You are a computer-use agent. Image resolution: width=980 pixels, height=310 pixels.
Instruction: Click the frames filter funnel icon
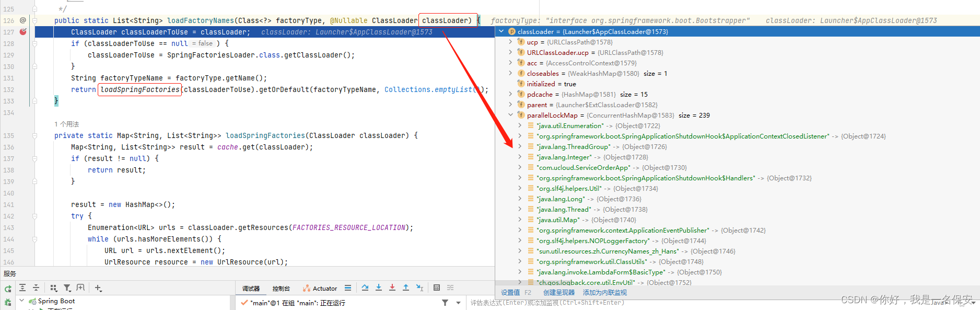[x=445, y=303]
